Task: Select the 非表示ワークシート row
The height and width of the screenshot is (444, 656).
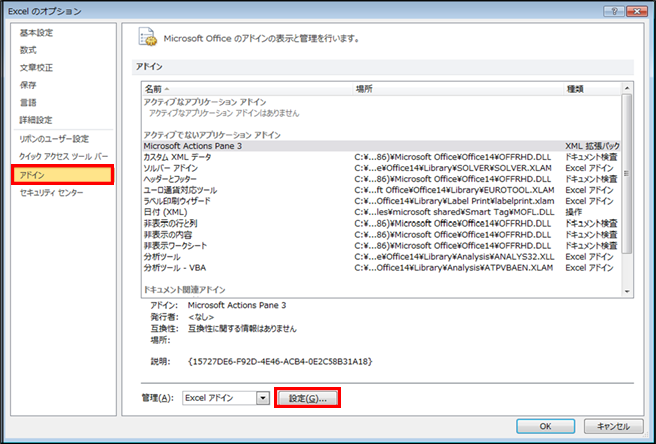Action: click(381, 246)
